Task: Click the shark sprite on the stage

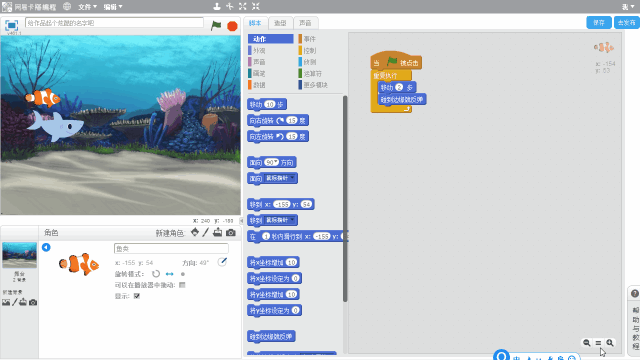Action: [x=57, y=126]
